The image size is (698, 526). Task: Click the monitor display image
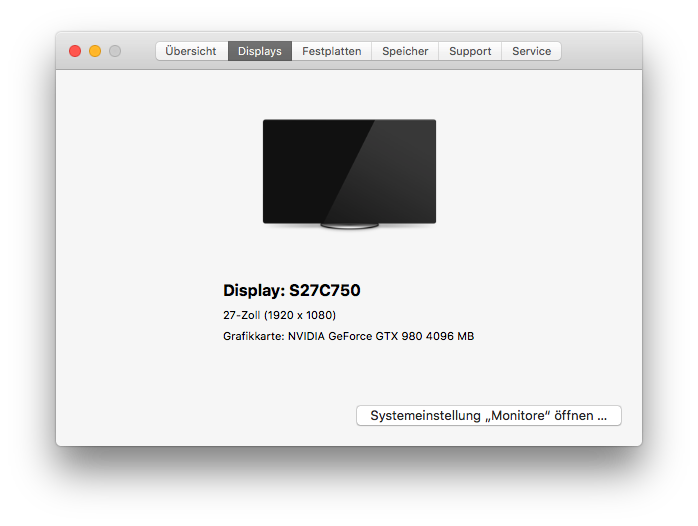[x=349, y=174]
